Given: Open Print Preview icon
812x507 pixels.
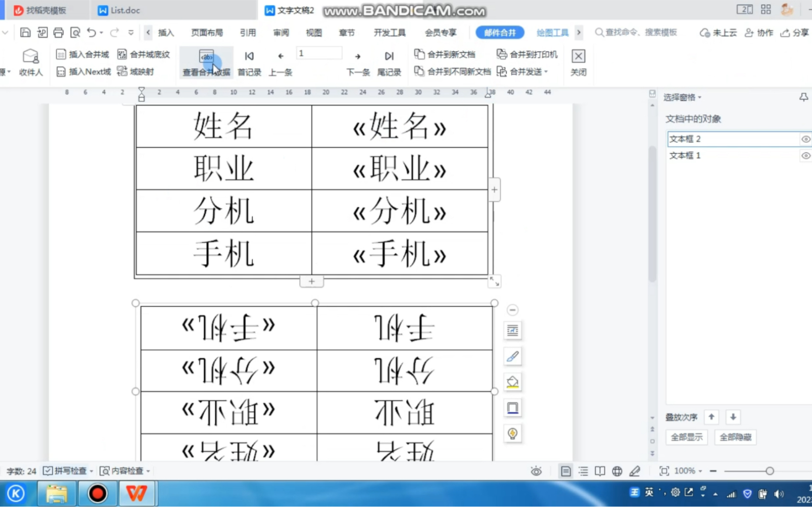Looking at the screenshot, I should (x=75, y=33).
